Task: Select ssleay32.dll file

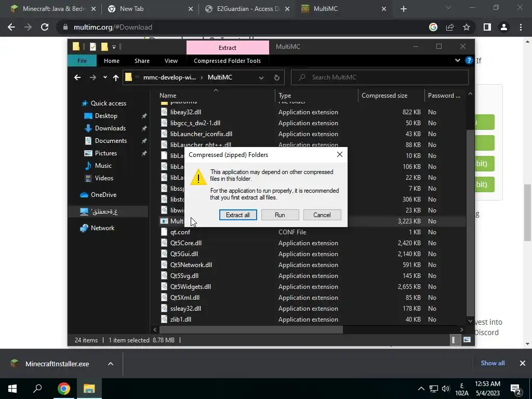Action: [185, 309]
